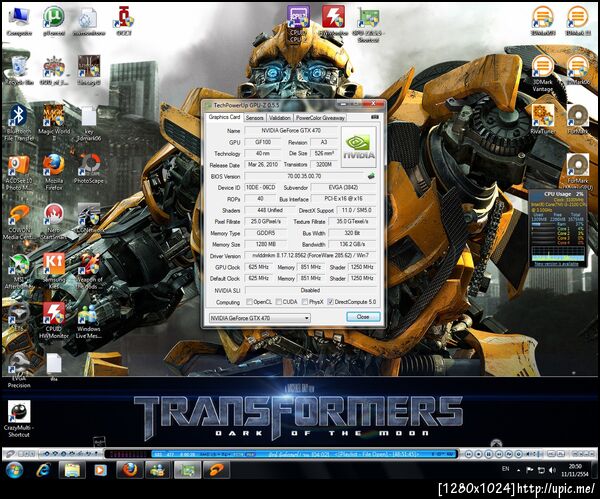Screen dimensions: 600x499
Task: Open the Computer desktop icon
Action: (x=19, y=21)
